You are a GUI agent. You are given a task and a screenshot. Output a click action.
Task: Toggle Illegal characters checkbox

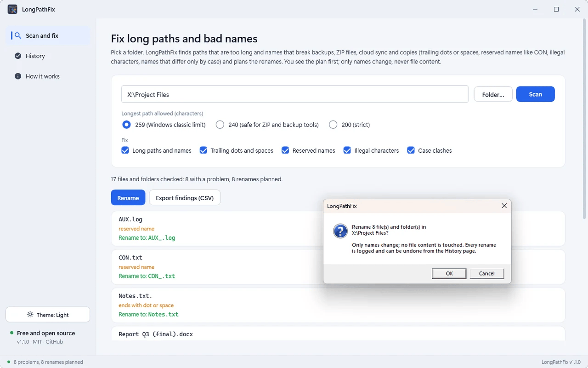click(371, 150)
